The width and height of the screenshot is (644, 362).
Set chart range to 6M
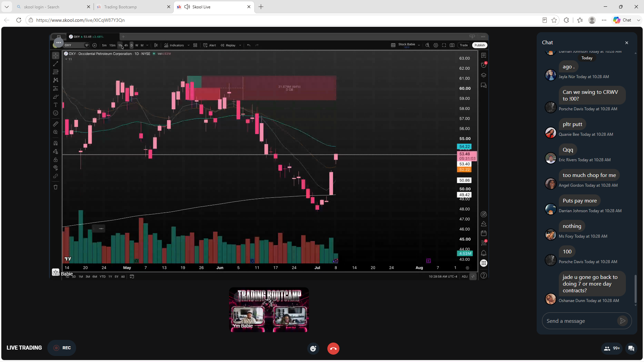95,277
